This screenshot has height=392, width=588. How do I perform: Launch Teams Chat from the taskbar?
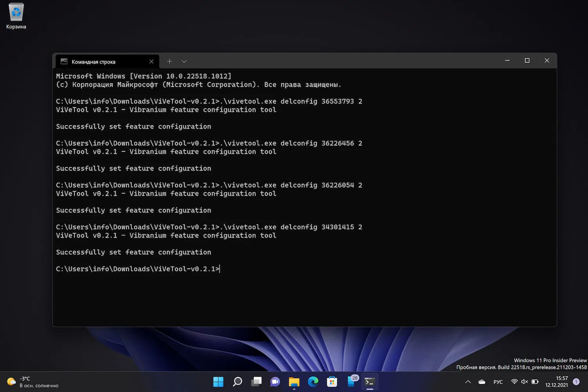pyautogui.click(x=275, y=382)
